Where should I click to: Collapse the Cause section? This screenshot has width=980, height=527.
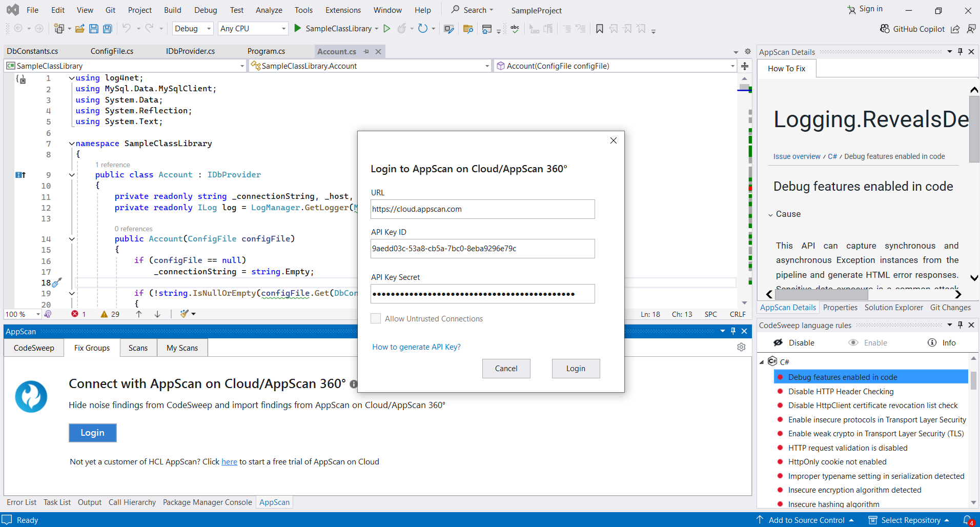(x=770, y=215)
